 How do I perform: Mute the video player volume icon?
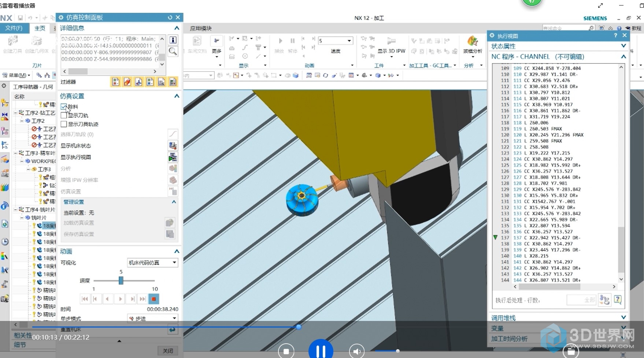point(356,351)
